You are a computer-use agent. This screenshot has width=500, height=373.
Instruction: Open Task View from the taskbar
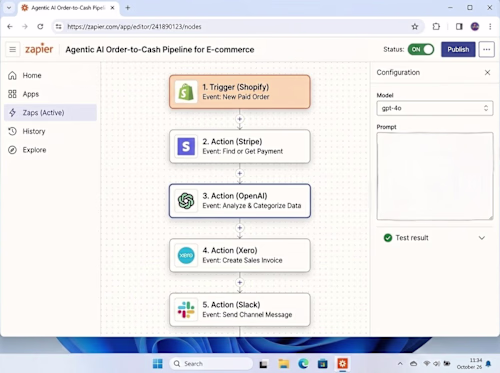click(264, 364)
